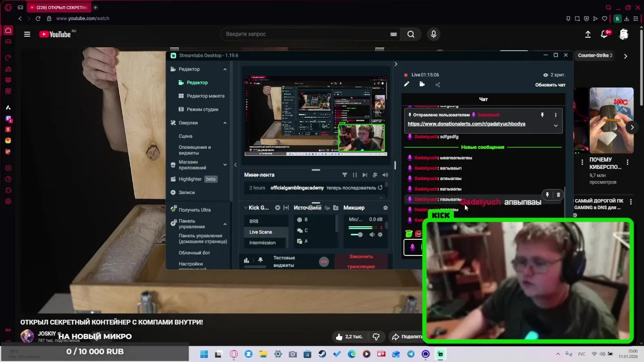The height and width of the screenshot is (362, 644).
Task: Collapse the chat panel with arrow
Action: tap(395, 64)
